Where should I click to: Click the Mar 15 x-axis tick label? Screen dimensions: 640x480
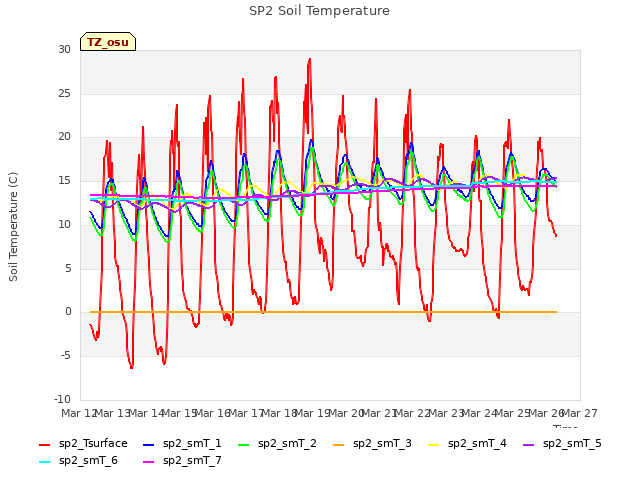(179, 413)
